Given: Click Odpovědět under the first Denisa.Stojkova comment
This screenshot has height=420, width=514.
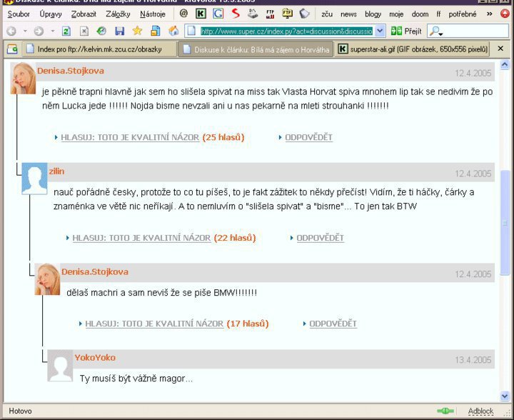Looking at the screenshot, I should coord(308,137).
